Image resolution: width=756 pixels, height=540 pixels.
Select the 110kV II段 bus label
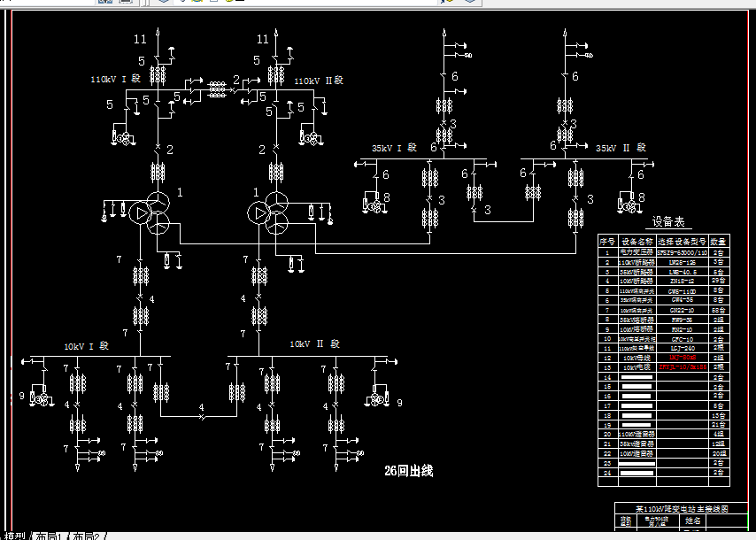(x=319, y=81)
